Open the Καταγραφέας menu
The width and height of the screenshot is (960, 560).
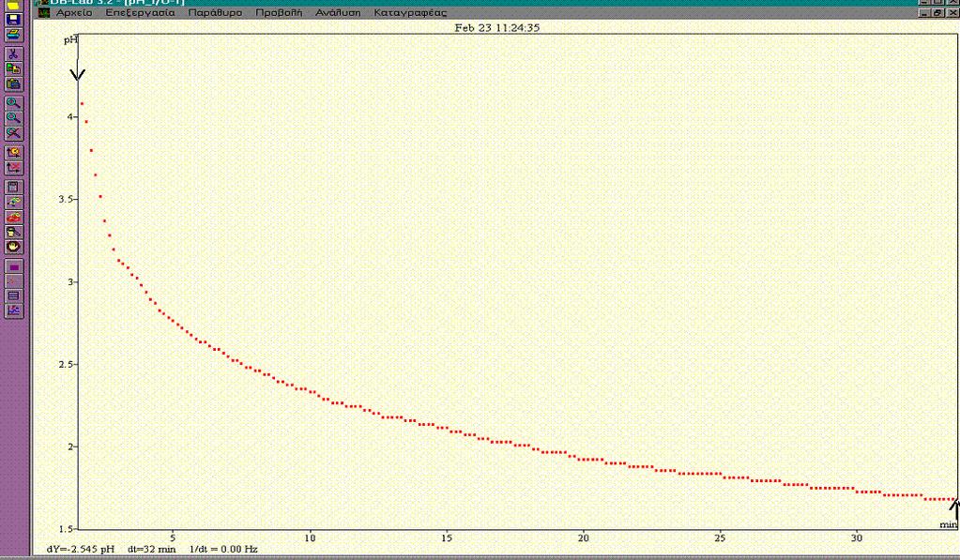[x=410, y=12]
